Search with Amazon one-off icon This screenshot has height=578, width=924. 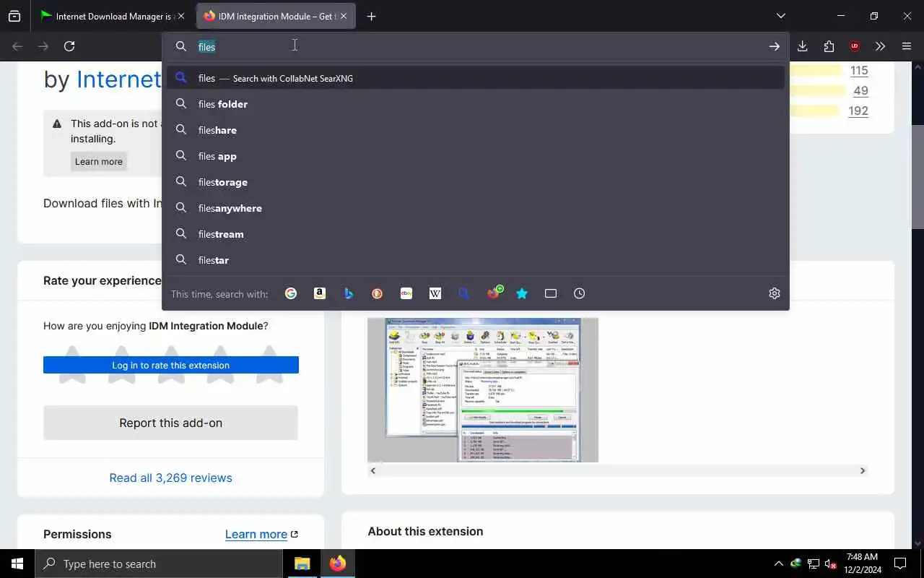click(x=320, y=293)
